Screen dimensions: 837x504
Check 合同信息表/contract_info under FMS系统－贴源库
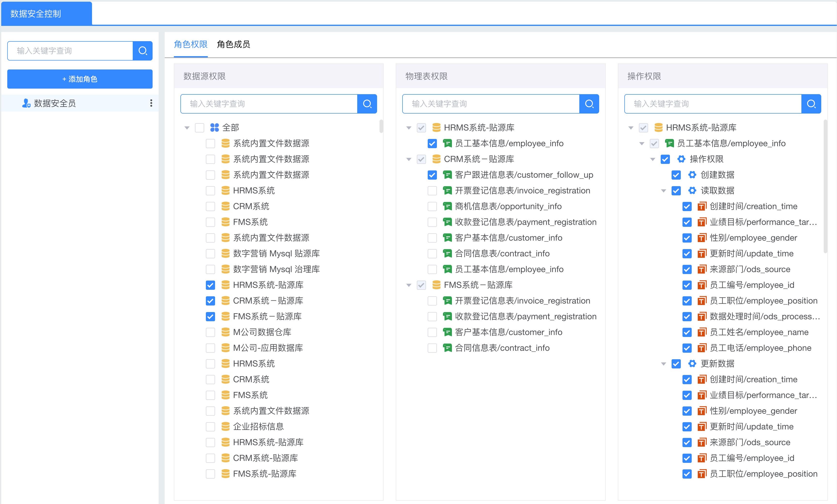pos(432,348)
